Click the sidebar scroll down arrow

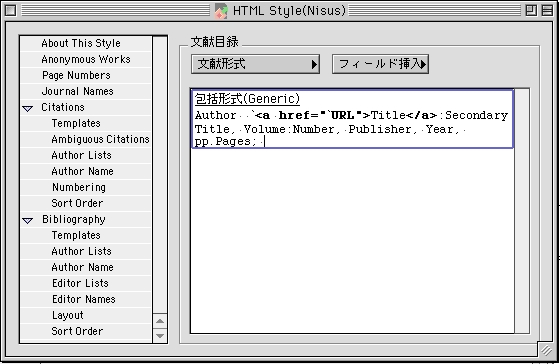pos(160,336)
